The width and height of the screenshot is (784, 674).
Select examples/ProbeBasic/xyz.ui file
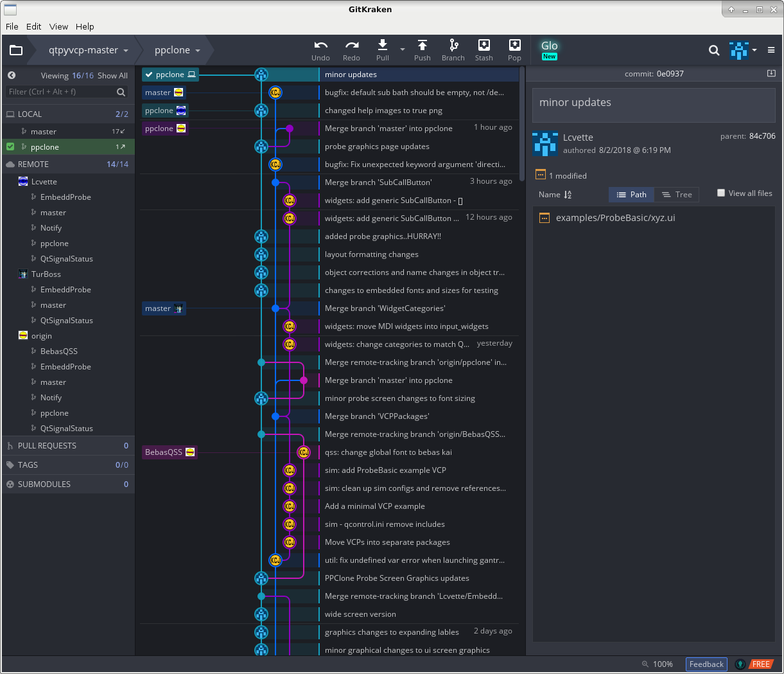pos(615,218)
